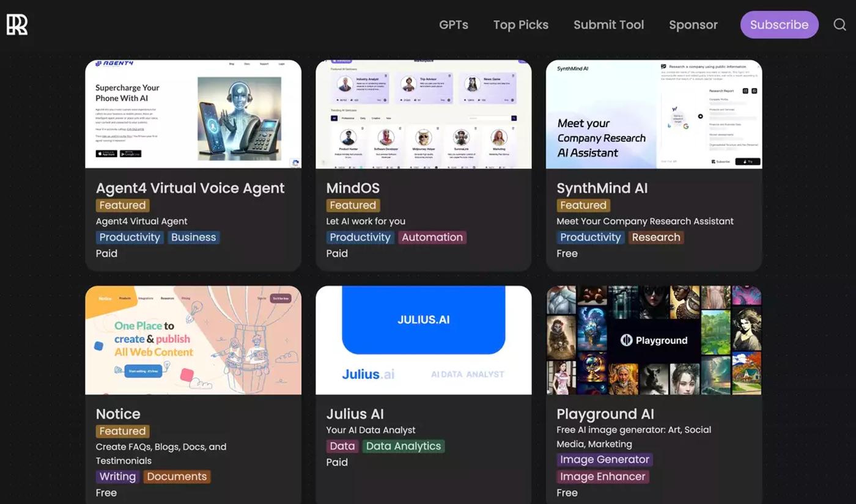
Task: Select the Image Enhancer tag
Action: click(603, 477)
